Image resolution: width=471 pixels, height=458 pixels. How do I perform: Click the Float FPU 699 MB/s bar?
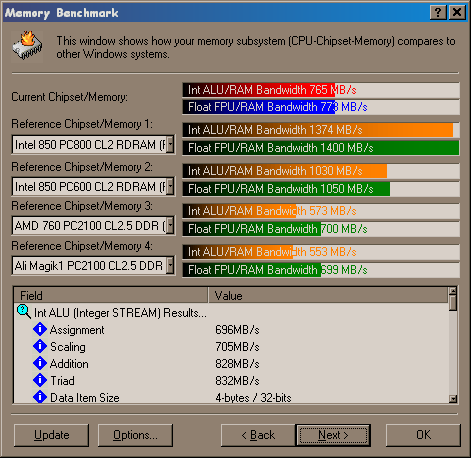[321, 270]
